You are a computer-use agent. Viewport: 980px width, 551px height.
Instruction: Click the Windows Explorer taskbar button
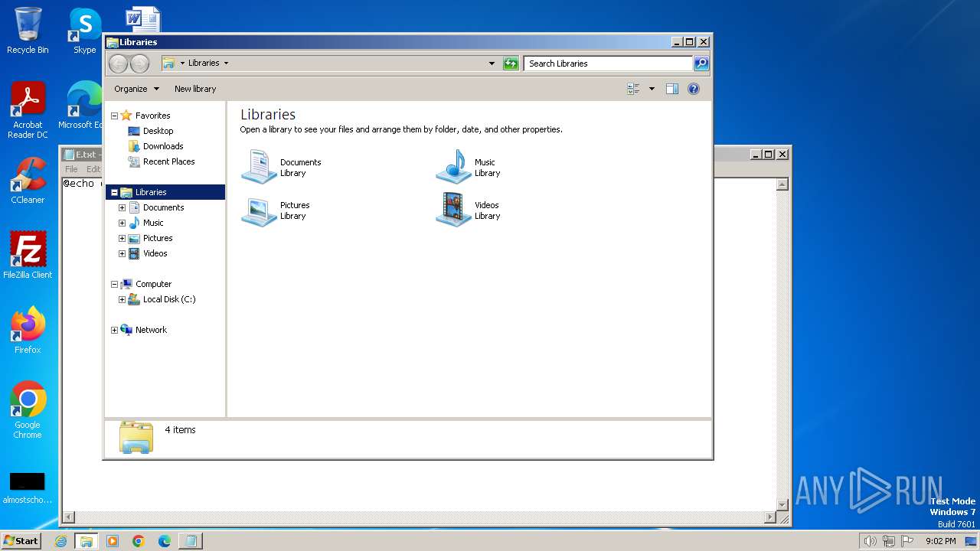[87, 541]
